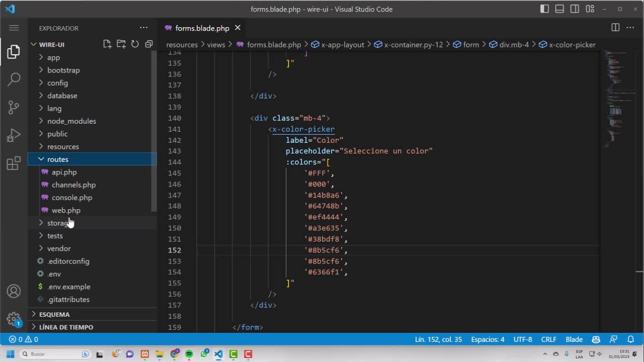Screen dimensions: 644x362
Task: Click the Copilot status bar icon
Action: [596, 339]
